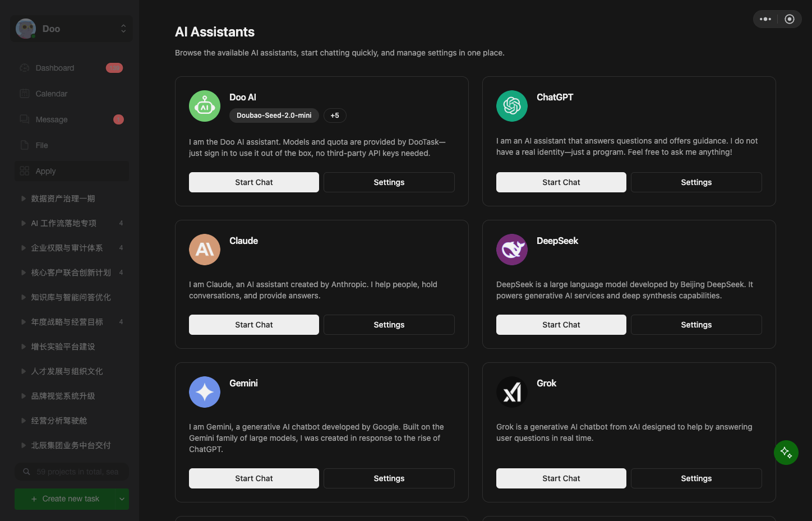
Task: Click the projects search field
Action: pyautogui.click(x=72, y=472)
